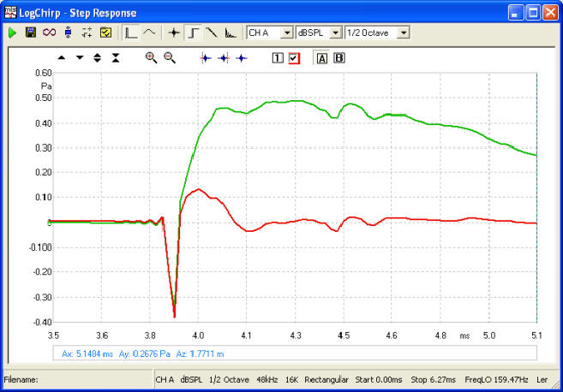Click the red curve's negative dip minimum
Image resolution: width=563 pixels, height=392 pixels.
click(x=175, y=317)
